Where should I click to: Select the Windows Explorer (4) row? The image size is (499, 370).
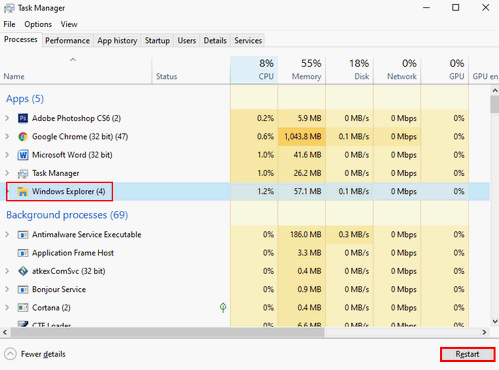[x=245, y=192]
